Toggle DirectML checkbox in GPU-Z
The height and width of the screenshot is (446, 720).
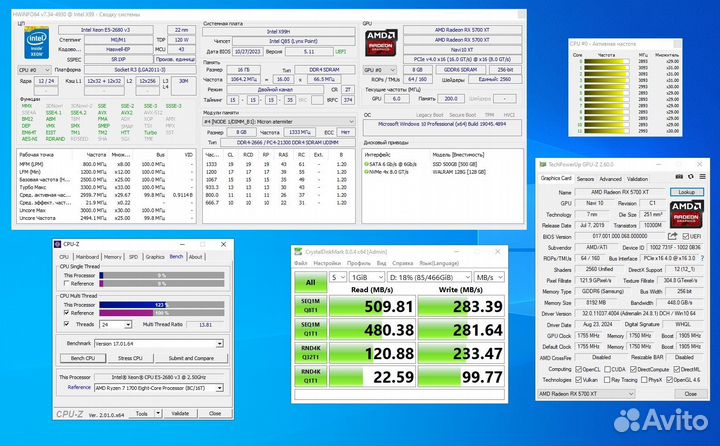676,369
